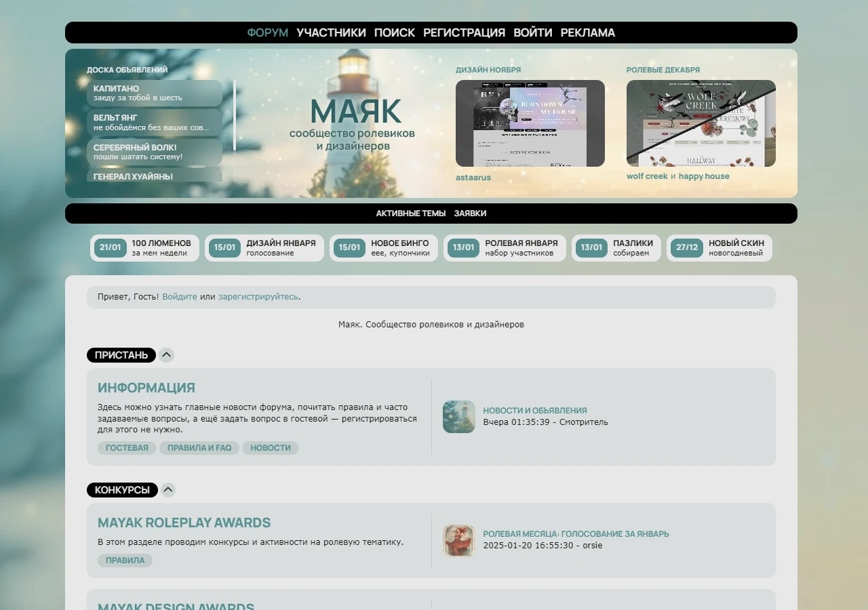Open РОЛЕВАЯ МЕСЯЦА: ГОЛОСОВАНИЕ ЗА ЯНВАРЬ topic
Image resolution: width=868 pixels, height=610 pixels.
point(576,534)
